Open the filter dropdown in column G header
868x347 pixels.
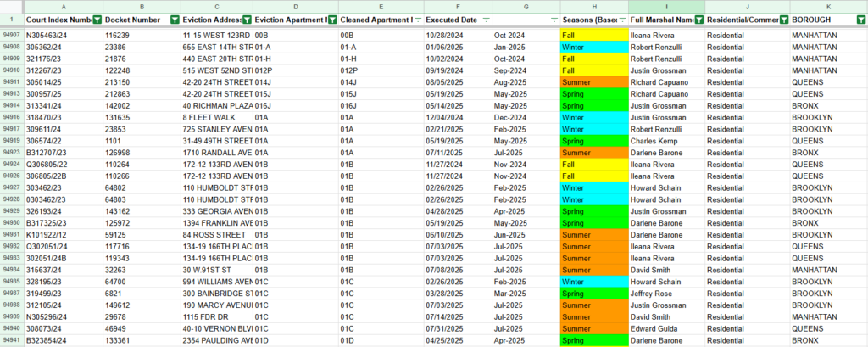[554, 20]
